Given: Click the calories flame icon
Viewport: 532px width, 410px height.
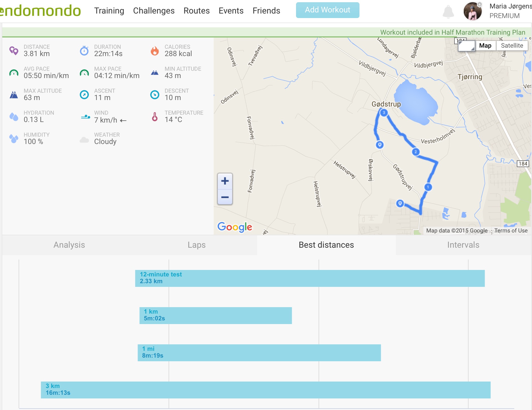Looking at the screenshot, I should [155, 51].
